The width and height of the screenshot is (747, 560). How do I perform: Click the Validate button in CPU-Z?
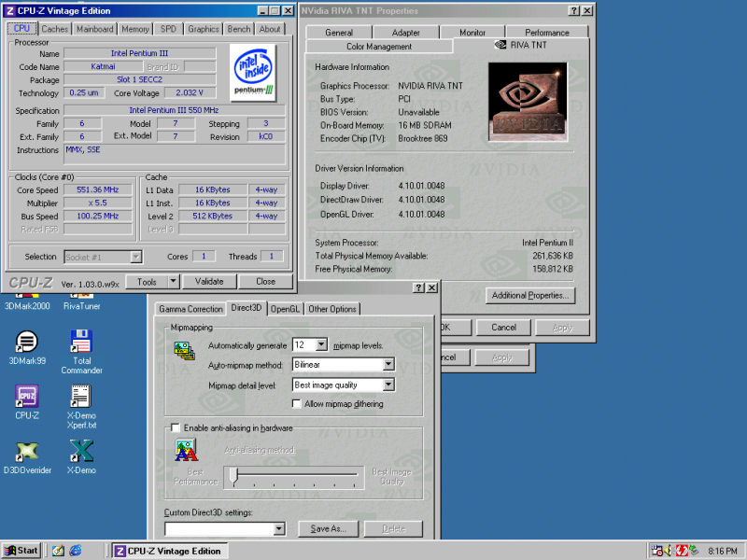coord(209,282)
